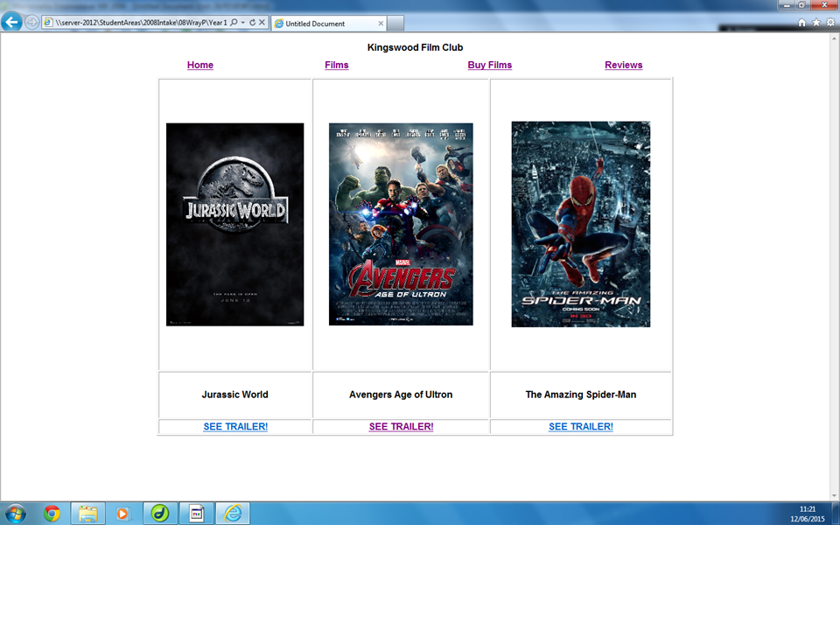Open the browser Home icon
The width and height of the screenshot is (840, 630).
pos(802,23)
